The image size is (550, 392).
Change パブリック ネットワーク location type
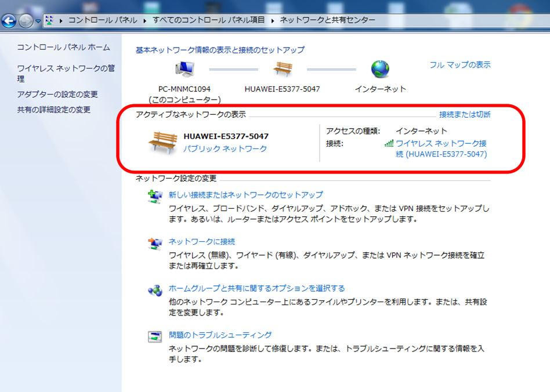point(225,148)
